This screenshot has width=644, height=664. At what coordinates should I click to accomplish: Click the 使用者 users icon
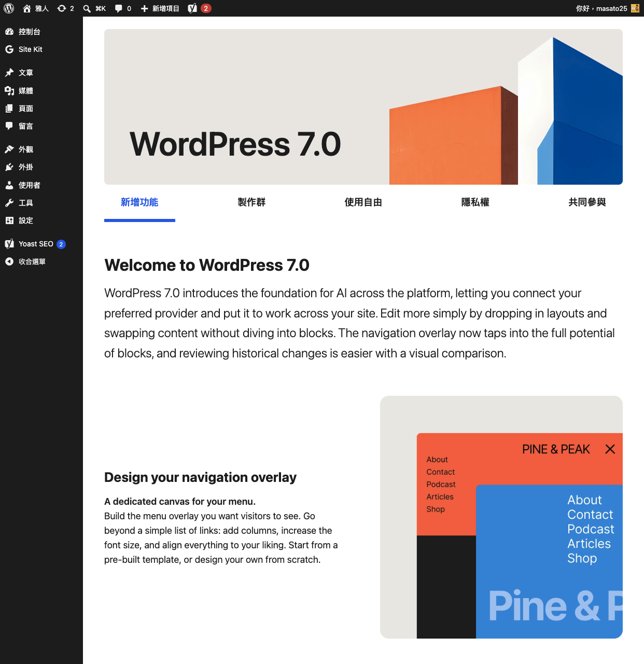(9, 185)
